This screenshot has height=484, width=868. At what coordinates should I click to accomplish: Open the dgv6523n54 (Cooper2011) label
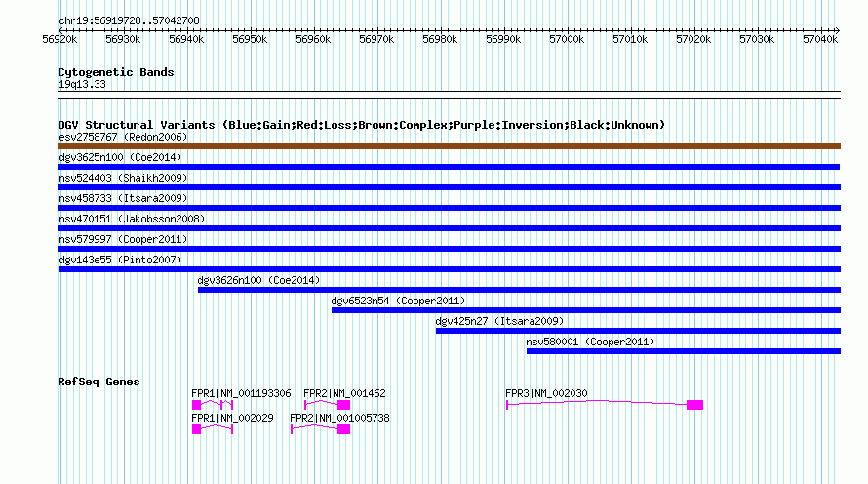pos(398,301)
